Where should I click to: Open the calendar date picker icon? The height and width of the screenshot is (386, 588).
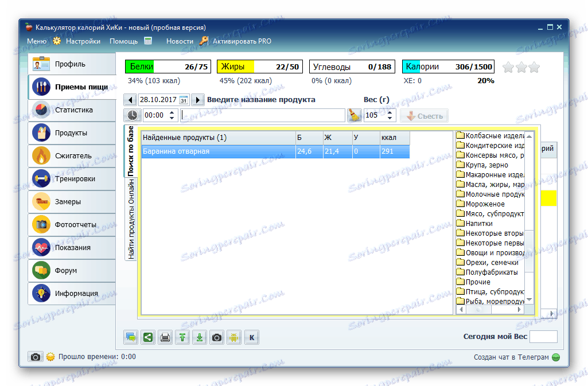click(x=184, y=100)
